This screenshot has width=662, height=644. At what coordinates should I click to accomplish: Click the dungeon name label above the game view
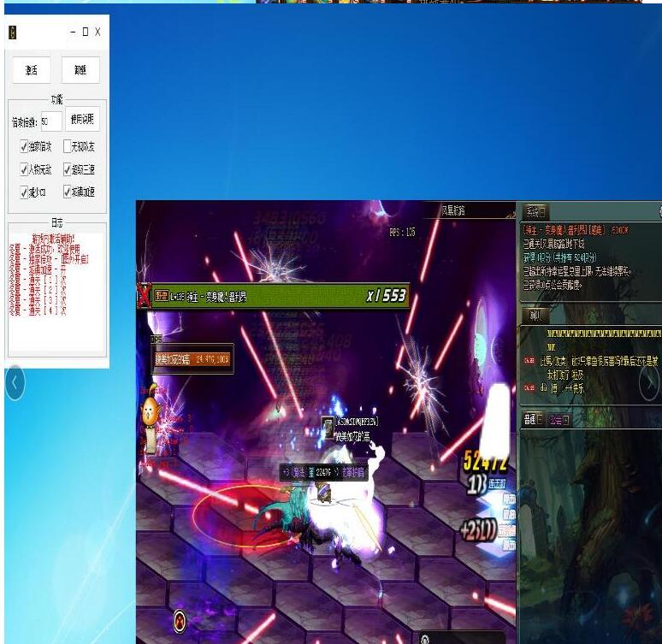coord(453,210)
